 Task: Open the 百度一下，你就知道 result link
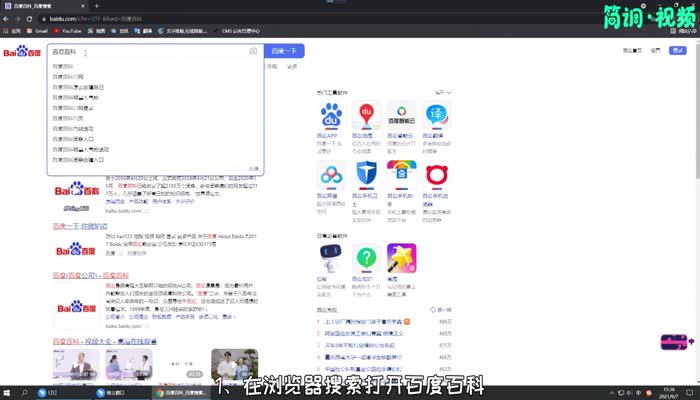coord(78,227)
